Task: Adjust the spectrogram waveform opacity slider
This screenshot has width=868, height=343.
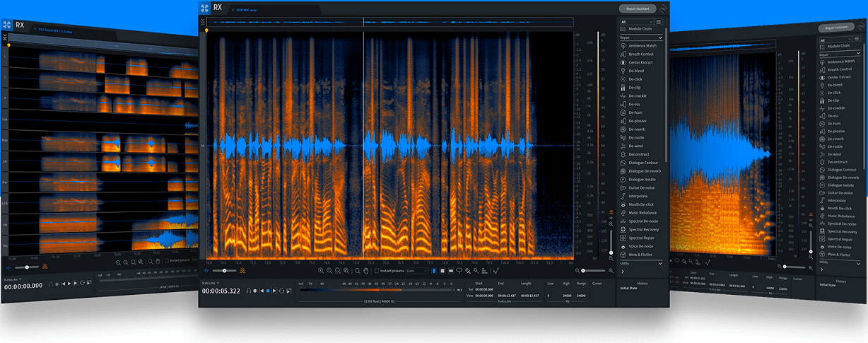Action: pos(225,270)
